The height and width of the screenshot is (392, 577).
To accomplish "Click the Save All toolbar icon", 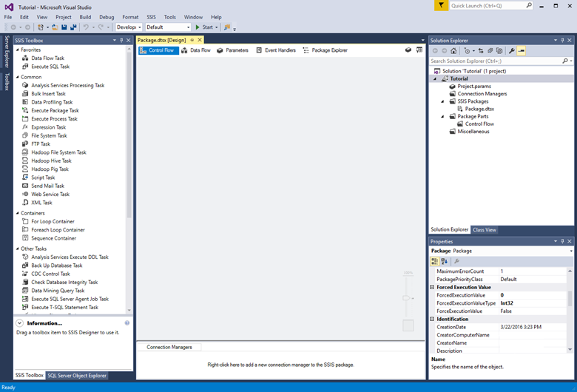I will pos(73,27).
